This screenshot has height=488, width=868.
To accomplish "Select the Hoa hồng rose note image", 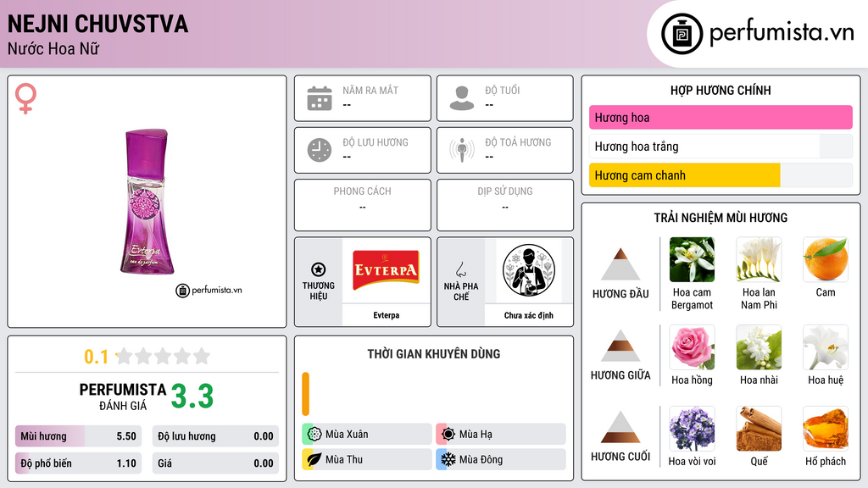I will 692,347.
